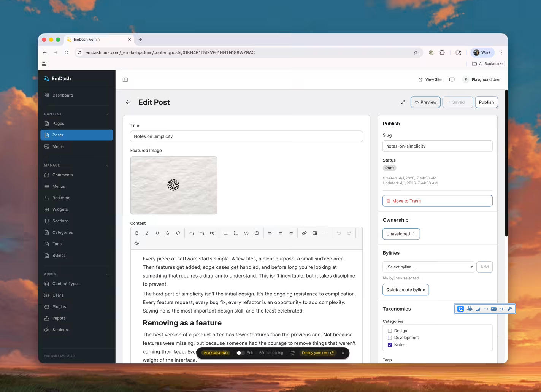
Task: Apply Heading 2 style in the toolbar
Action: pyautogui.click(x=202, y=233)
